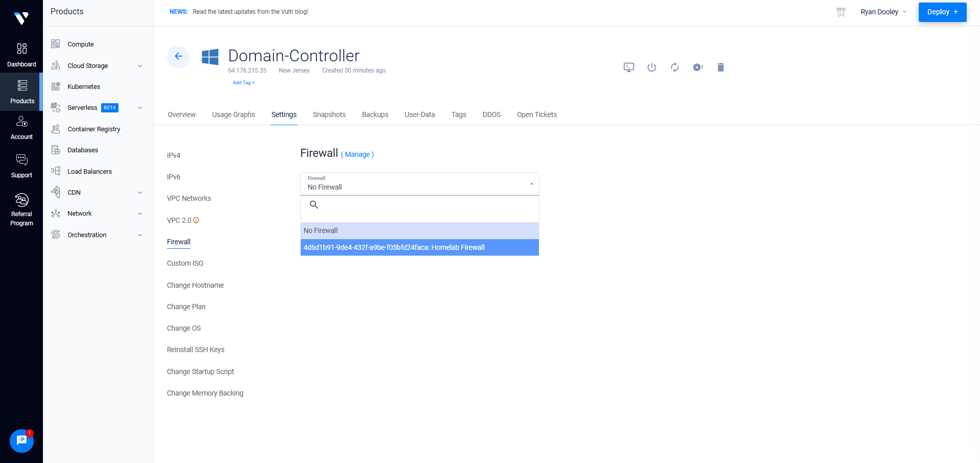The image size is (980, 463).
Task: Switch to the Snapshots tab
Action: pos(329,114)
